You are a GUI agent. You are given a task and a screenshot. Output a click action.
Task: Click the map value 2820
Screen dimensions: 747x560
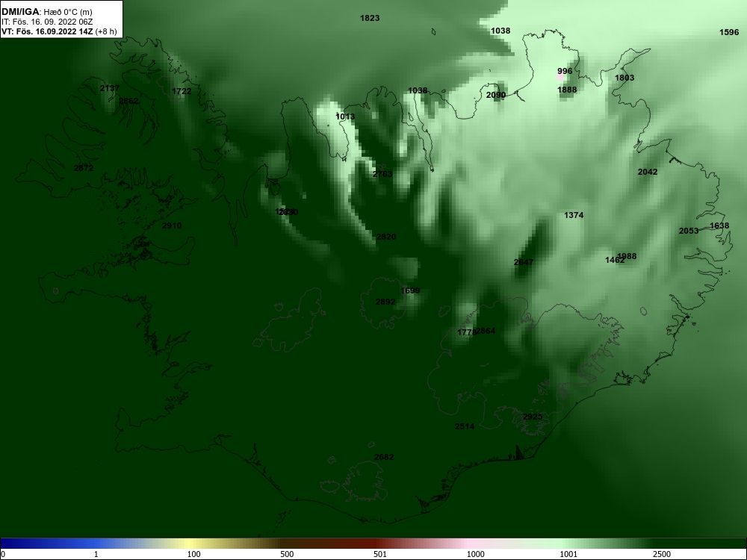click(x=386, y=237)
